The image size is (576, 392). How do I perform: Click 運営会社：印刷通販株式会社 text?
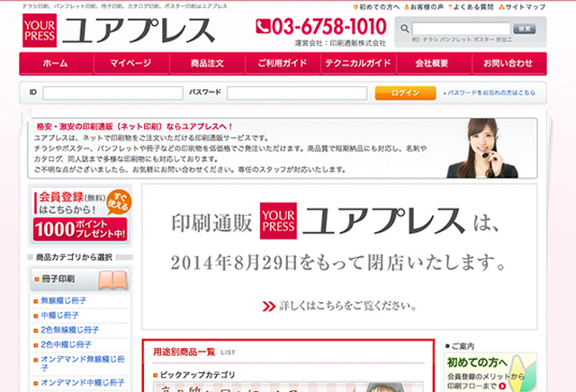coord(340,43)
